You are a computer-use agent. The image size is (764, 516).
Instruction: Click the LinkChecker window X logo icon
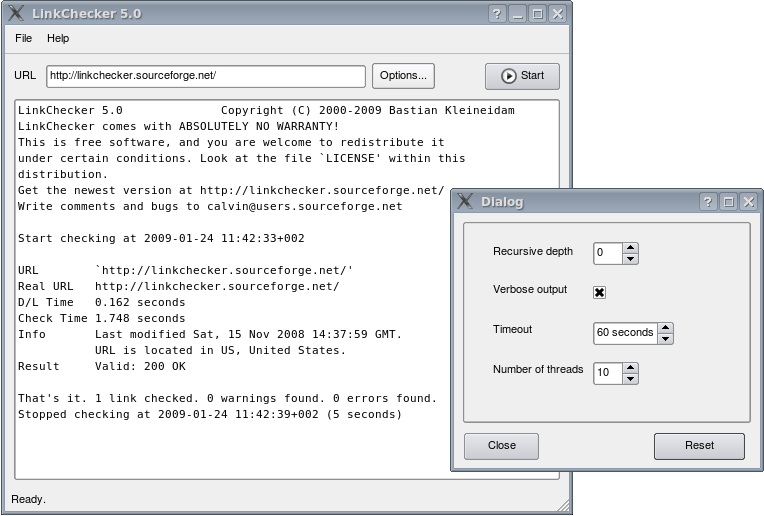[x=17, y=14]
